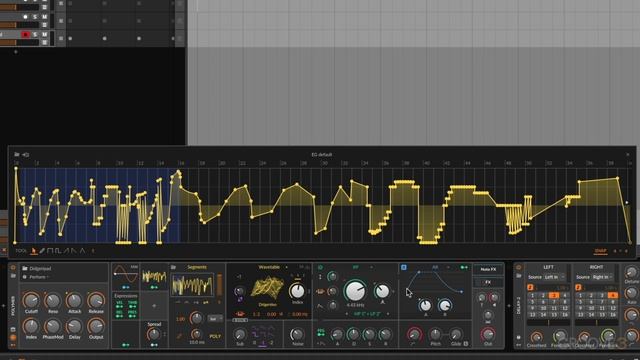
Task: Click the large filter cutoff knob
Action: pyautogui.click(x=355, y=291)
